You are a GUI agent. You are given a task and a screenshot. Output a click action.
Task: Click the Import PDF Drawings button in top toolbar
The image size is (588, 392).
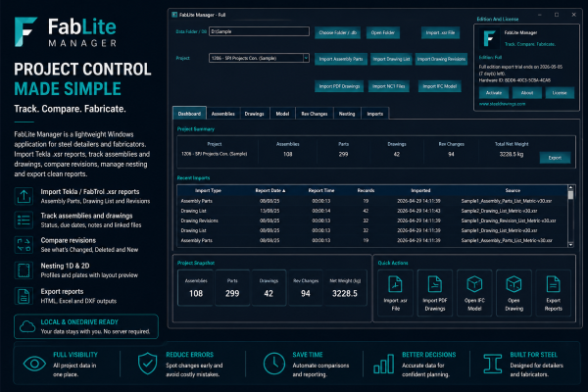339,86
